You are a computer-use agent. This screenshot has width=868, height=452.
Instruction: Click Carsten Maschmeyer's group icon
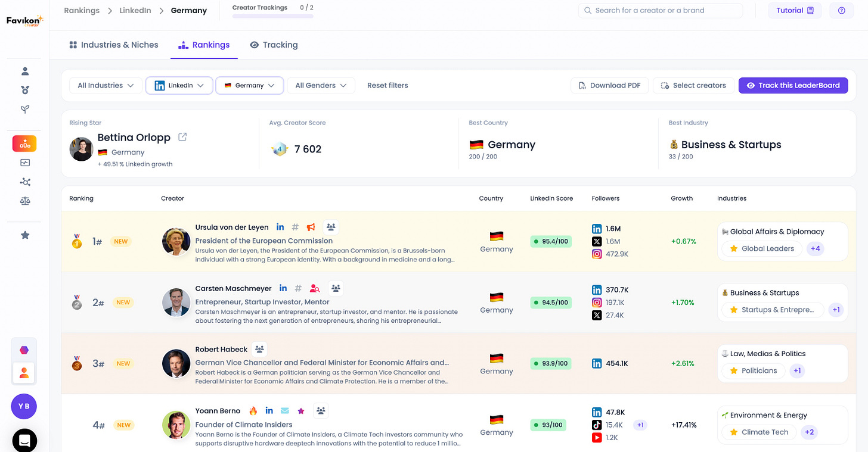point(336,288)
